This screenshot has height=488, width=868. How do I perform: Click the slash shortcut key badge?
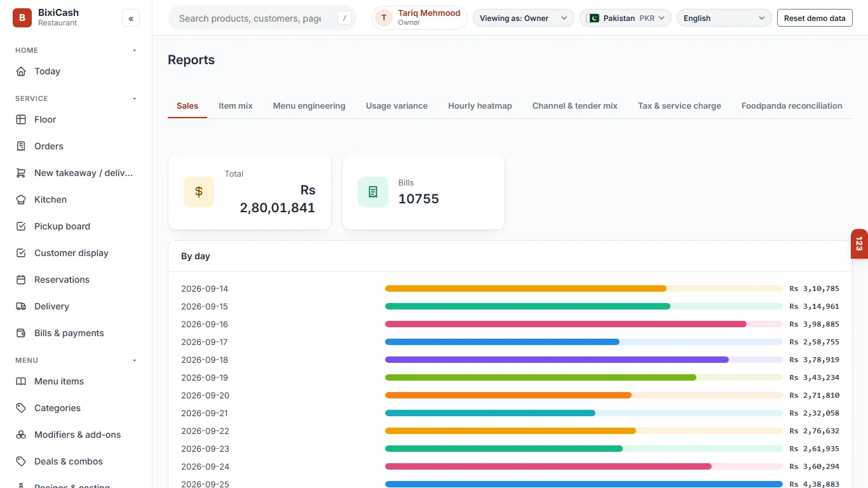click(344, 18)
